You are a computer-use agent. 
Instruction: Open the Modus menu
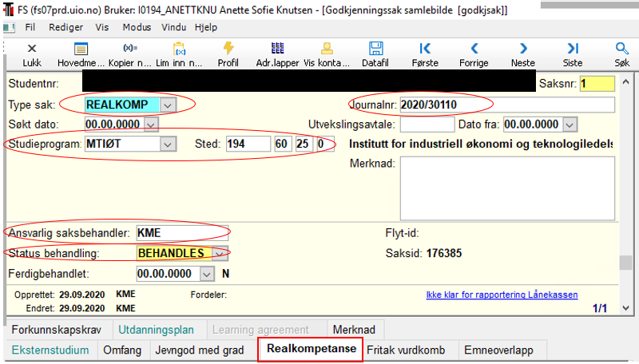tap(137, 27)
